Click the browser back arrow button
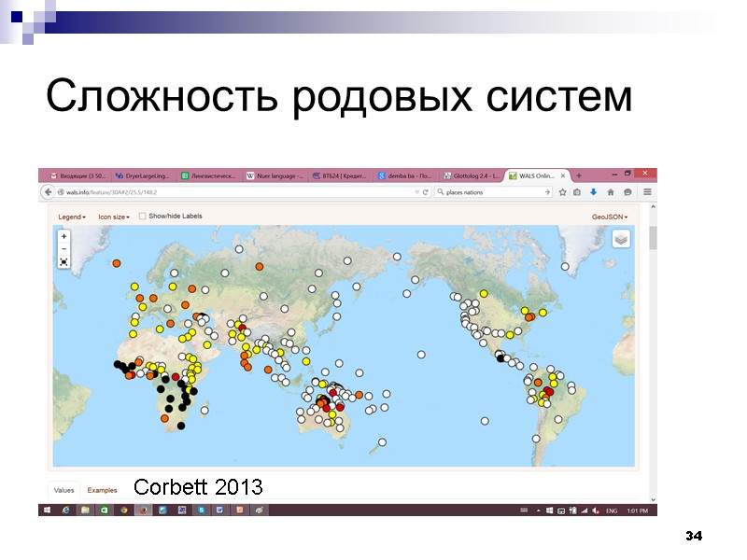 [48, 192]
